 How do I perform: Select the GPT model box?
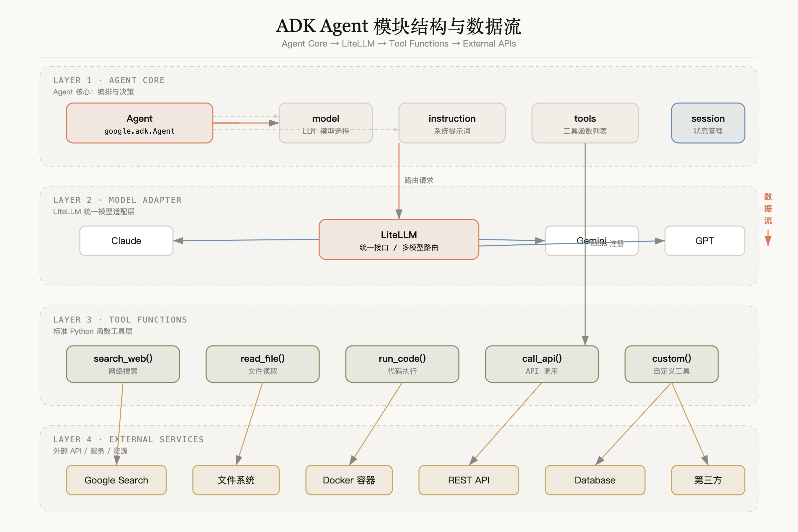pos(705,240)
